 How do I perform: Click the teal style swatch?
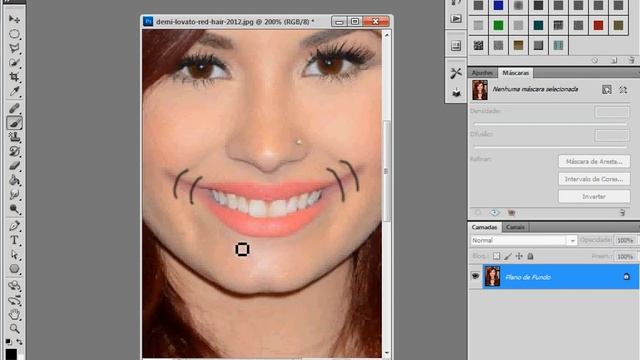pyautogui.click(x=538, y=26)
